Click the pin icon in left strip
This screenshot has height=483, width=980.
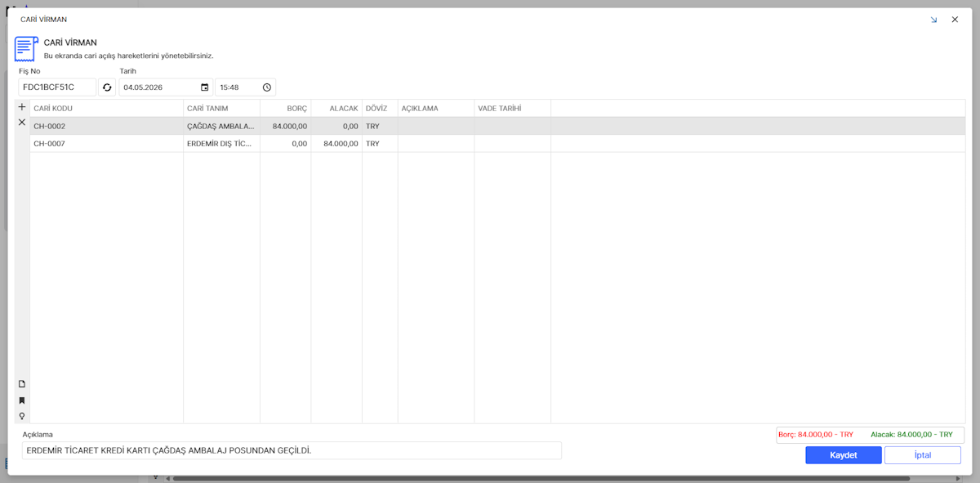[22, 416]
